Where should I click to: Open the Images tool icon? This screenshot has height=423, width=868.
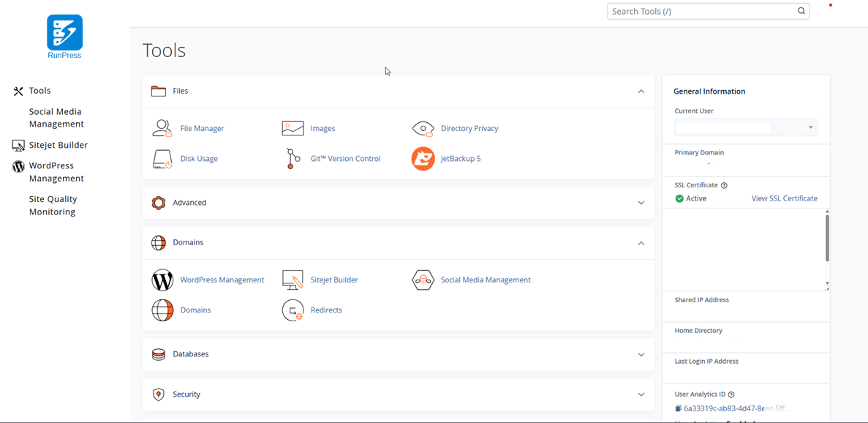click(293, 129)
